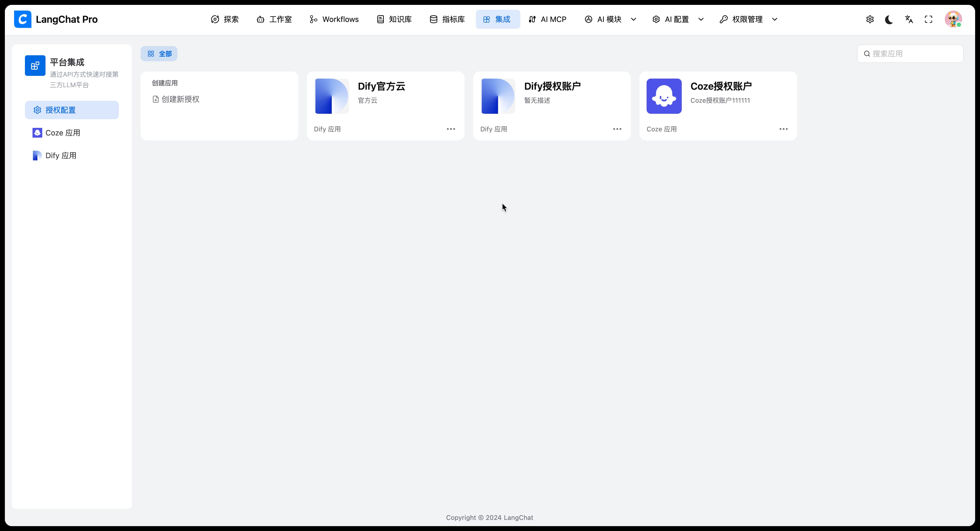Open the 探索 explore tab
Screen dimensions: 980x531
click(x=225, y=20)
